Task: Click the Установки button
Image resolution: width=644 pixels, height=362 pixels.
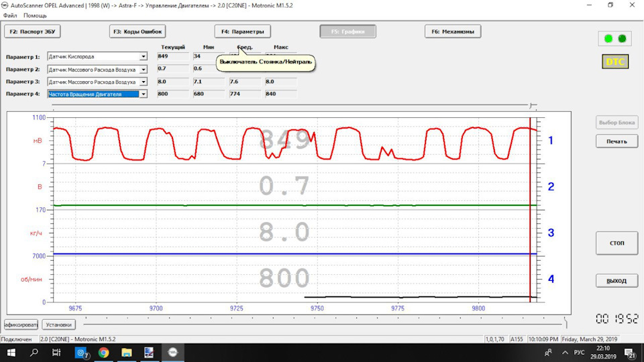Action: coord(59,324)
